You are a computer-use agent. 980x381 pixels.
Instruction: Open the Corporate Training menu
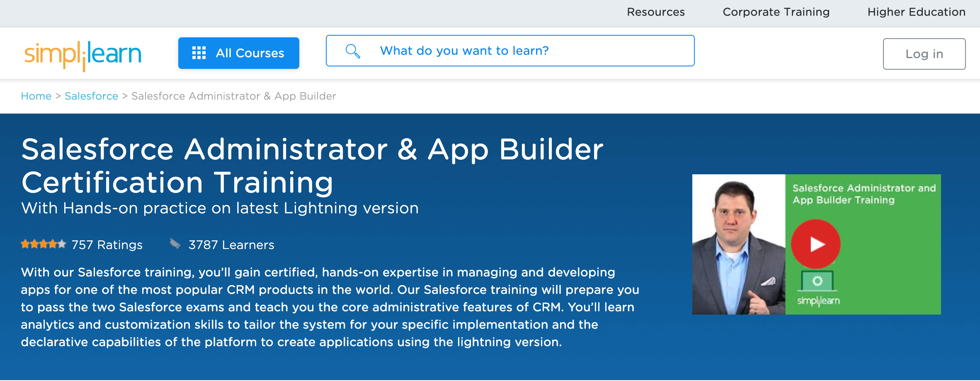776,12
